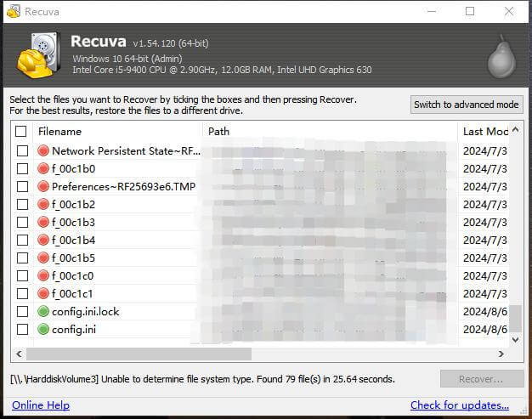
Task: Click green status dot for config.ini.lock
Action: [43, 311]
